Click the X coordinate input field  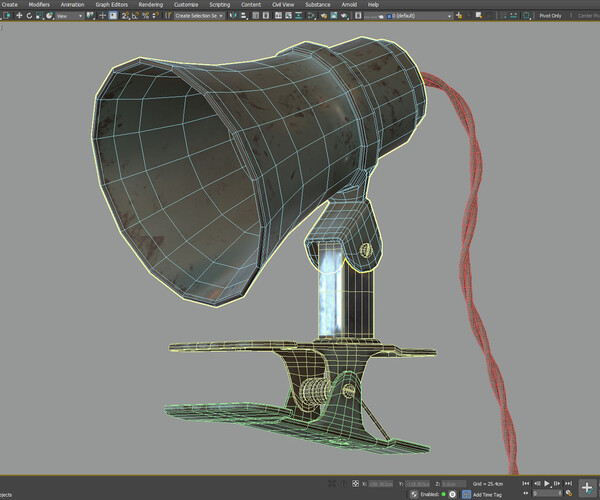point(380,484)
